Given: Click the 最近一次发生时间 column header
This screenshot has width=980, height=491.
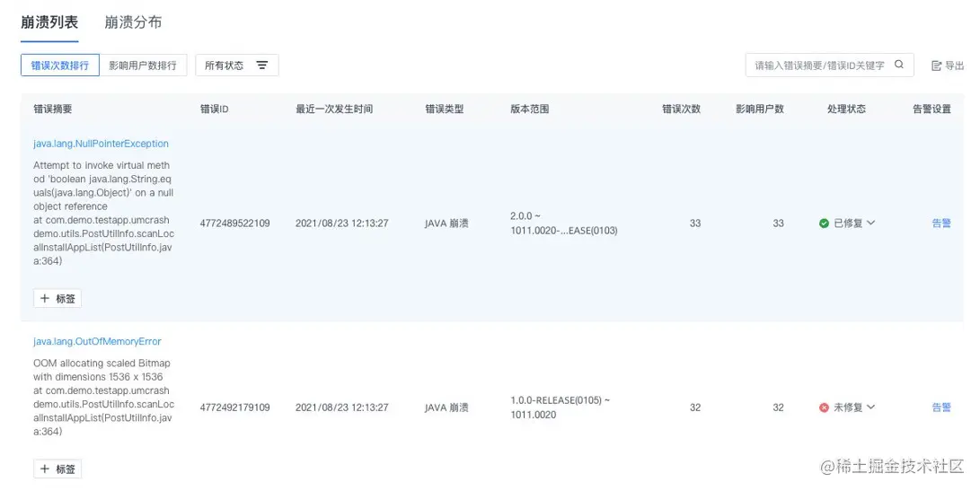Looking at the screenshot, I should point(334,109).
